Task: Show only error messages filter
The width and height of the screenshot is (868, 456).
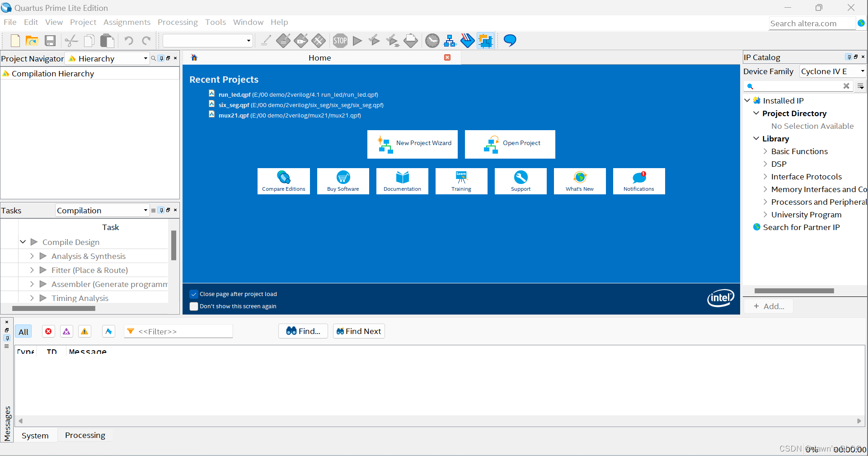Action: tap(48, 331)
